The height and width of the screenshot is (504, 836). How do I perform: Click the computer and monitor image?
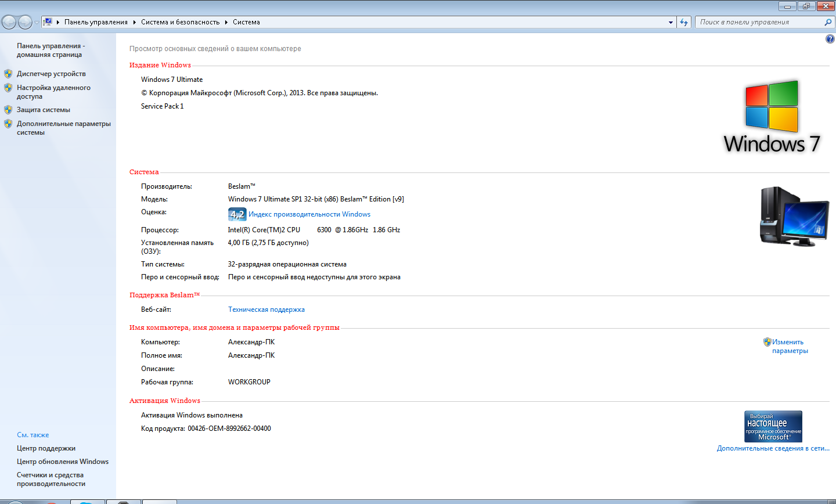(794, 217)
